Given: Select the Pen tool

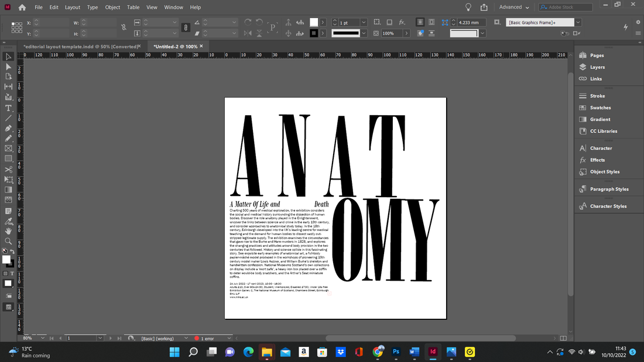Looking at the screenshot, I should (8, 128).
